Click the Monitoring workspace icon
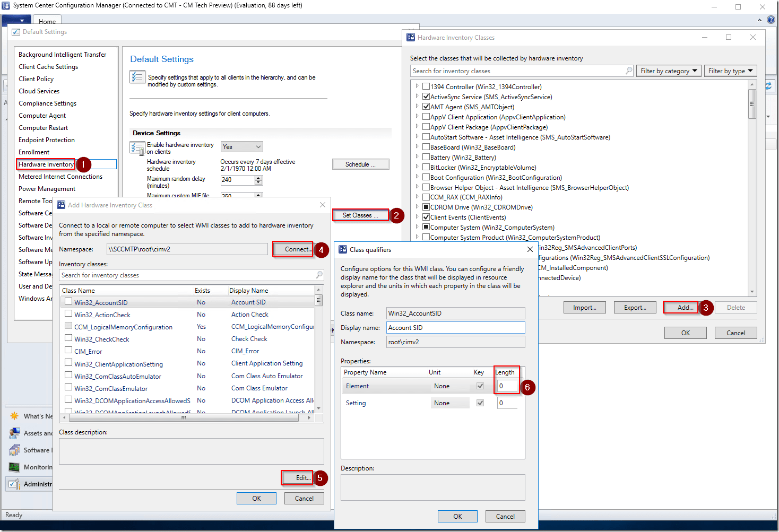The image size is (779, 532). pos(14,467)
